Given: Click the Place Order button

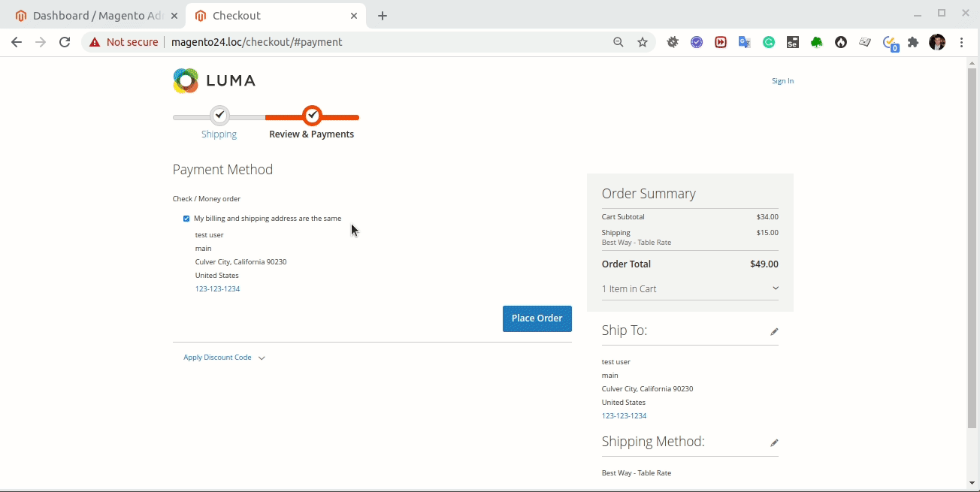Looking at the screenshot, I should tap(537, 318).
